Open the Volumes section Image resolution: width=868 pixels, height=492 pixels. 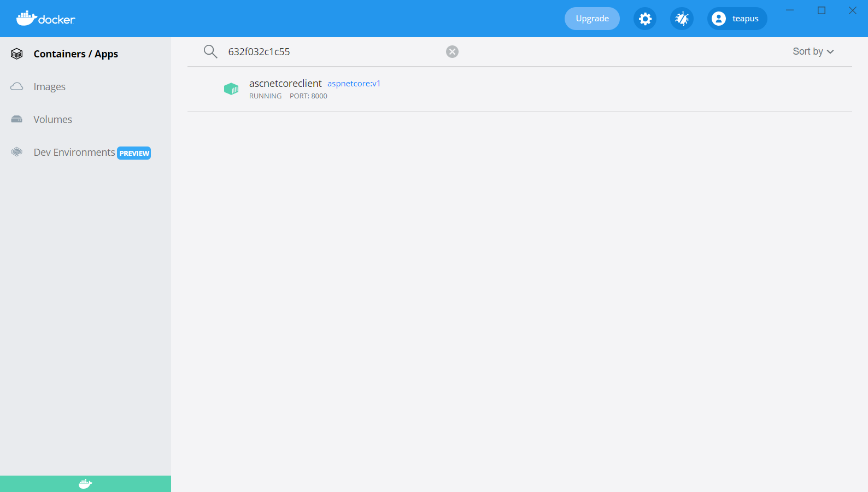[x=52, y=119]
